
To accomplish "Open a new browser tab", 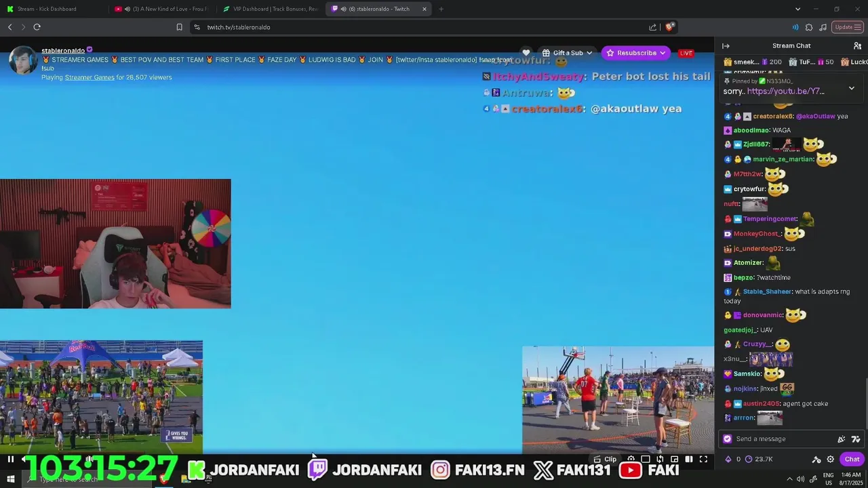I will (x=441, y=9).
